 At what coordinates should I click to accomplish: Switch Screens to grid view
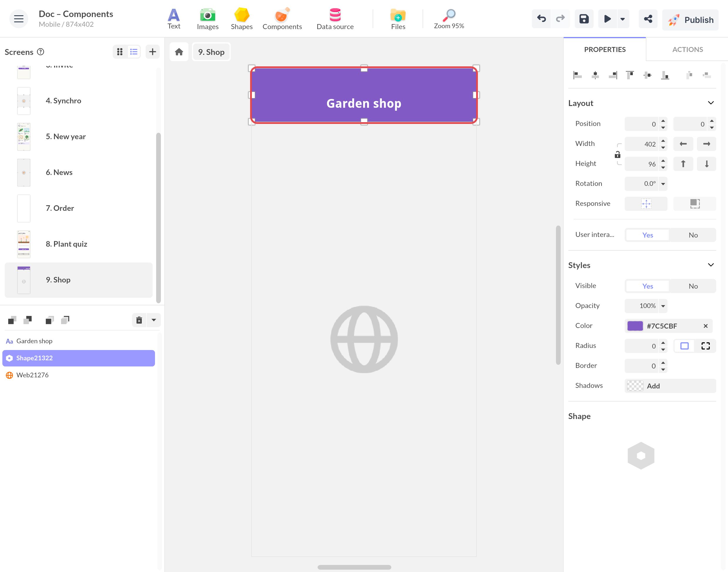pos(120,52)
